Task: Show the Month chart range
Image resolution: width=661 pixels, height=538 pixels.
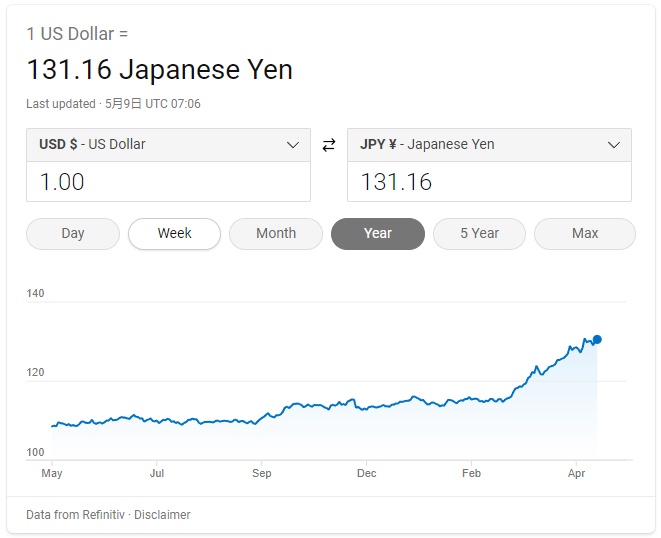Action: tap(276, 233)
